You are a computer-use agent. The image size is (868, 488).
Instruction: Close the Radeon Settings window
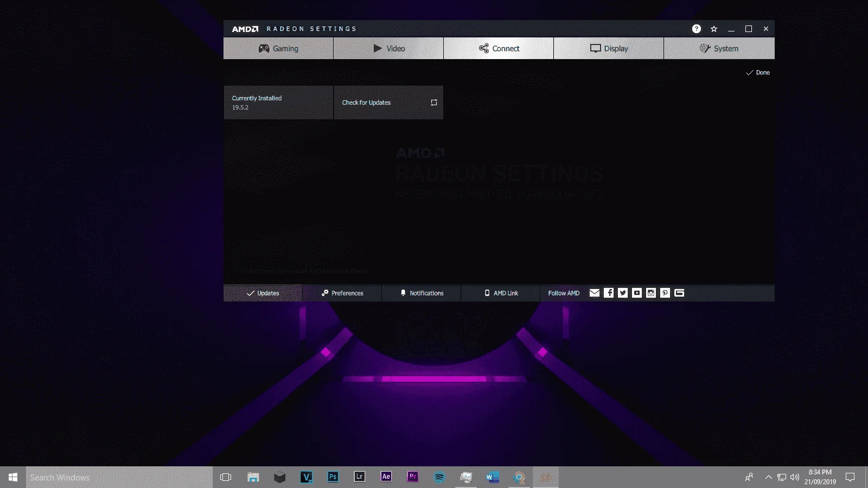(x=766, y=29)
